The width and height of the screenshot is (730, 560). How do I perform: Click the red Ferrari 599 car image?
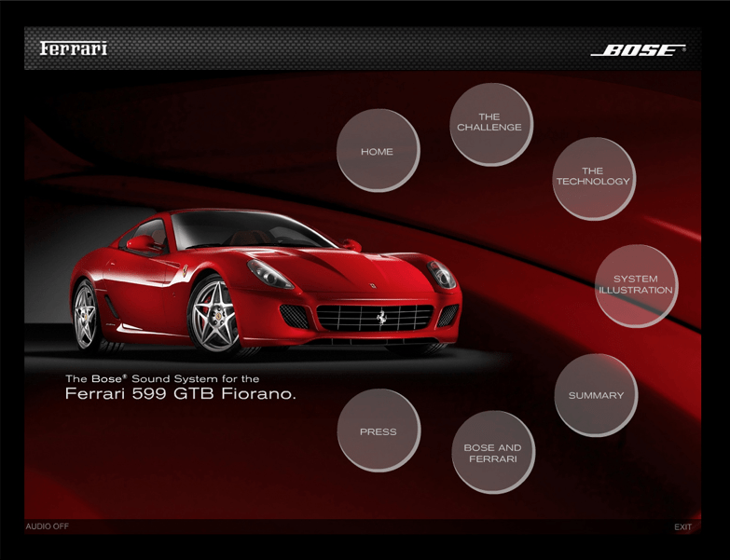click(266, 282)
